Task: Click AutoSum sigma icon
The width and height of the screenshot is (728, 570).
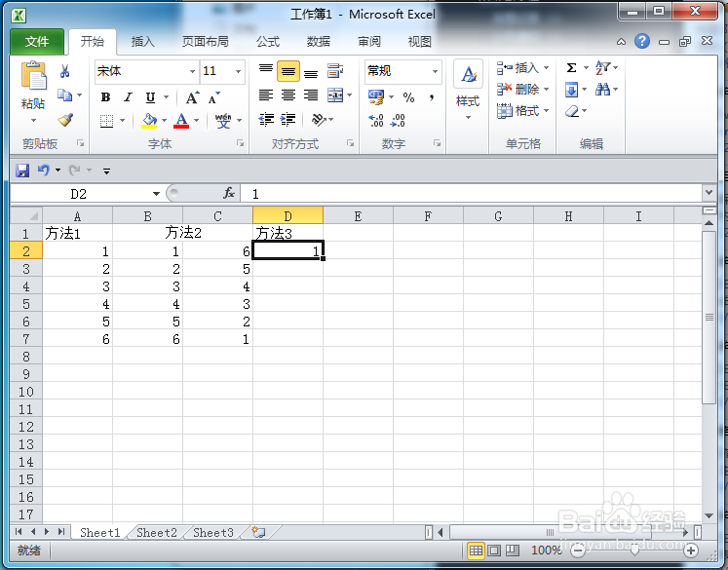Action: [571, 68]
